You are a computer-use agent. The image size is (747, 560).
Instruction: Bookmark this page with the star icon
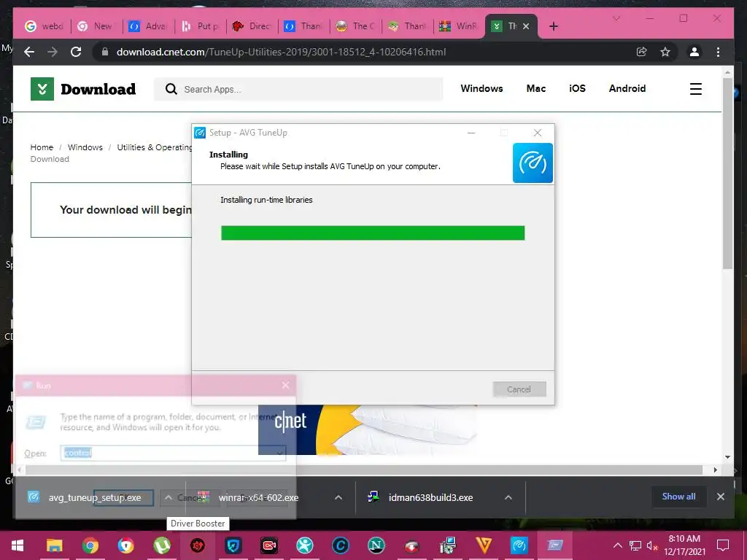pyautogui.click(x=665, y=52)
